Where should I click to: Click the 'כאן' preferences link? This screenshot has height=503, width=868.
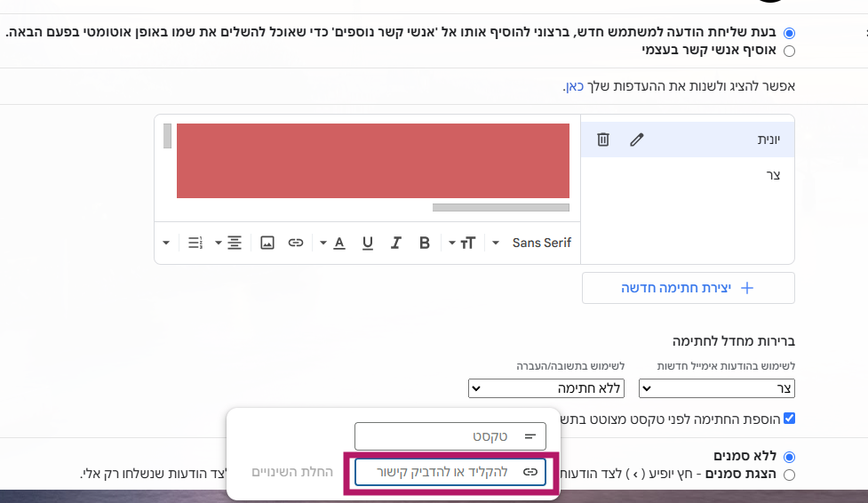(x=574, y=86)
